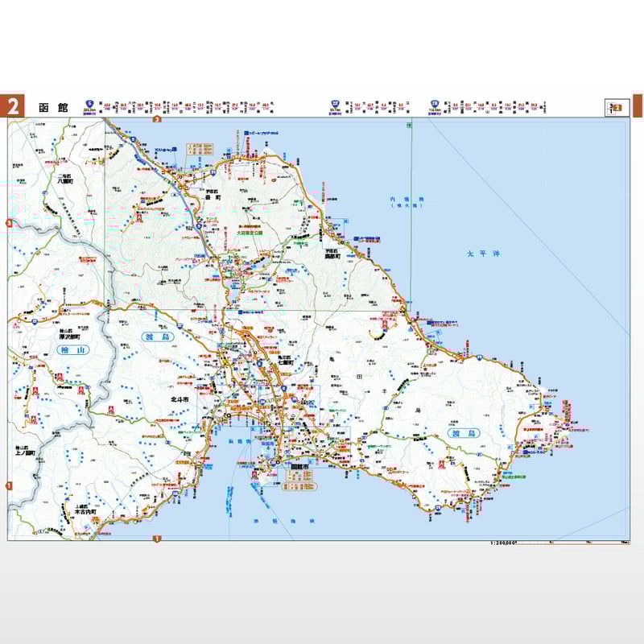The image size is (644, 644).
Task: Open the page index mini-map box
Action: coord(617,108)
